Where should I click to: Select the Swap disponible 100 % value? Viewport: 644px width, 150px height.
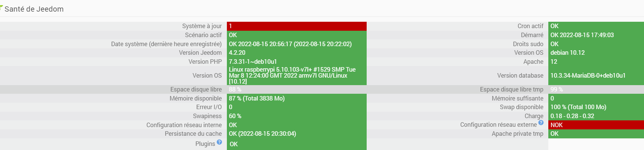(x=578, y=107)
